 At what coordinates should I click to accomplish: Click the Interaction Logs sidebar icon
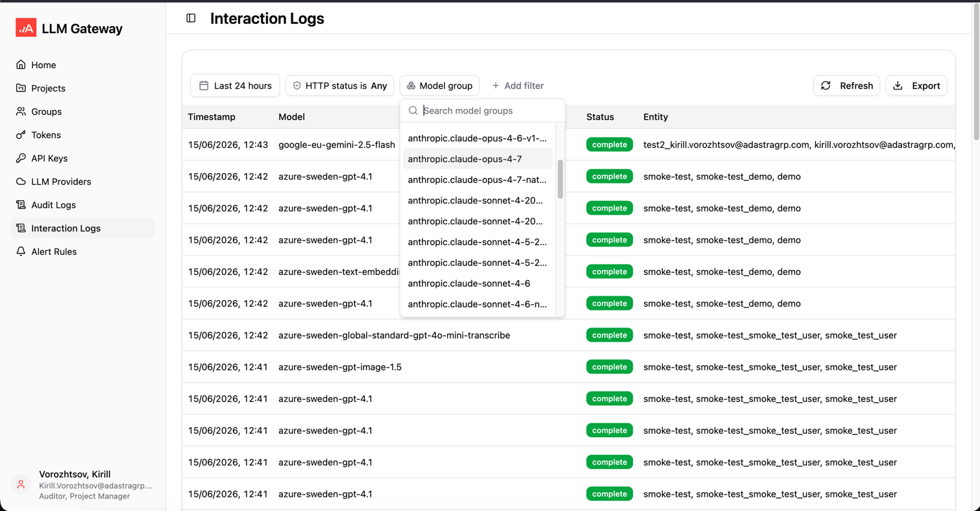21,228
